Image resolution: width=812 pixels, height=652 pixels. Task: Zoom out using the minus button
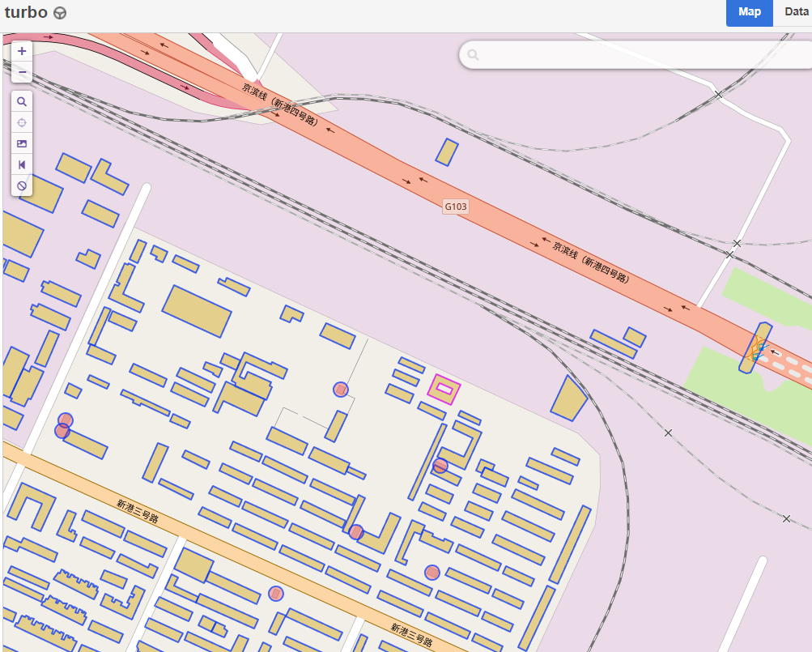coord(22,72)
